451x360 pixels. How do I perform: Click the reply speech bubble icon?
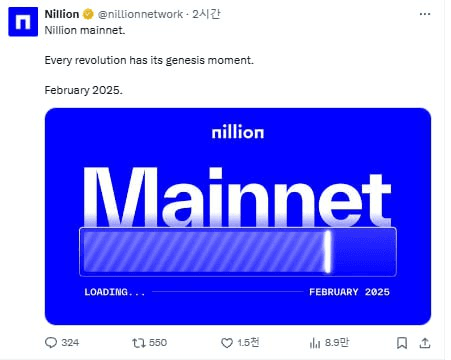pos(51,343)
